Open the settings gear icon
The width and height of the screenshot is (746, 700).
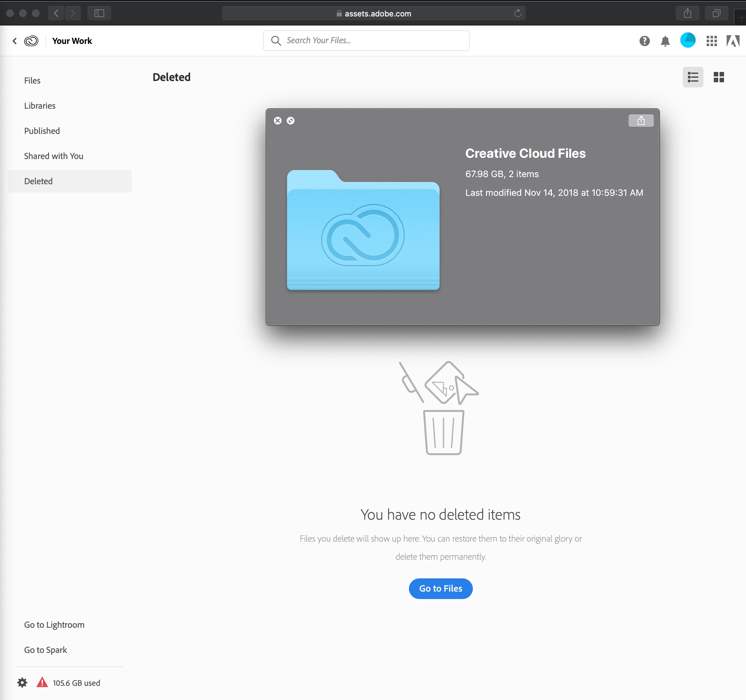(x=23, y=682)
